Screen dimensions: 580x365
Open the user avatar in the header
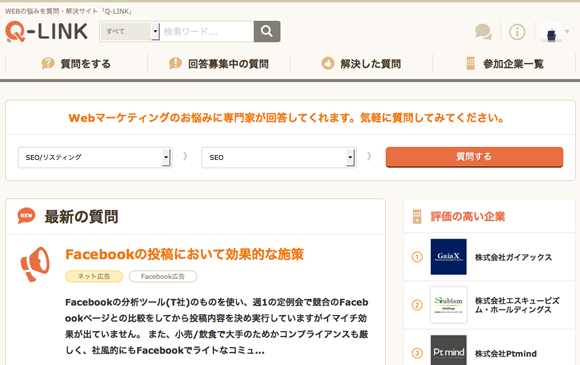(551, 32)
